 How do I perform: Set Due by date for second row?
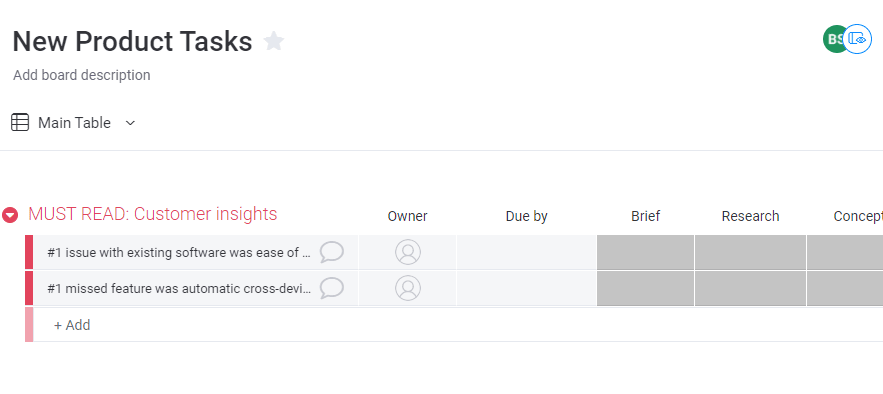tap(527, 288)
